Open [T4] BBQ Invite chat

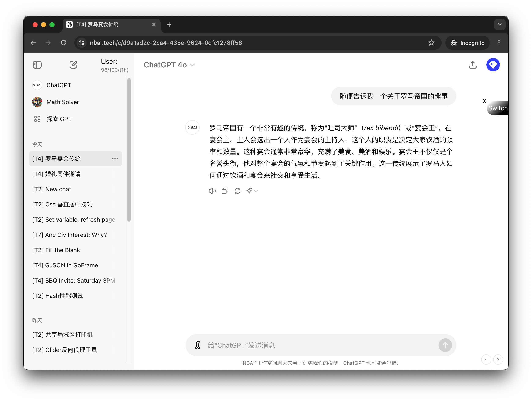(x=75, y=280)
